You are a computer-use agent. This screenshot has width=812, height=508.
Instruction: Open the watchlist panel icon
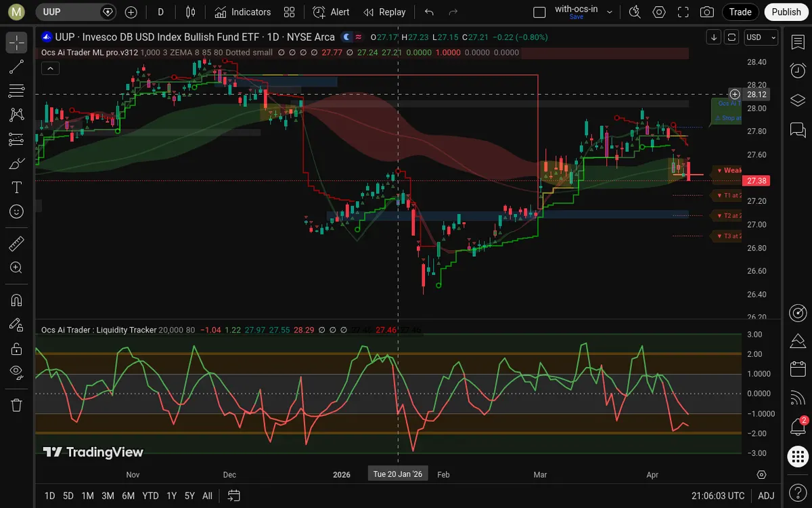(798, 42)
